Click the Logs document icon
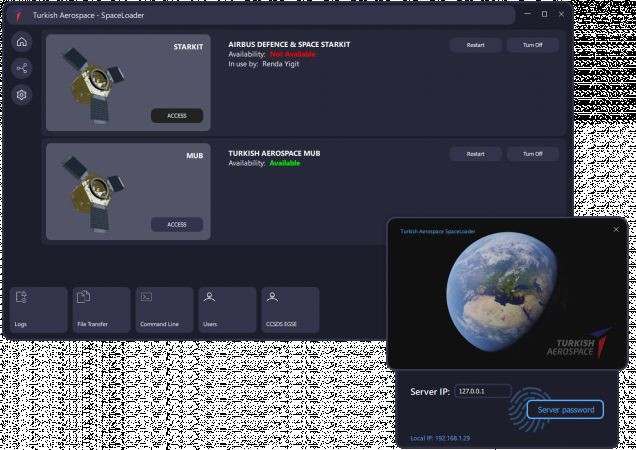The image size is (636, 450). (x=21, y=297)
